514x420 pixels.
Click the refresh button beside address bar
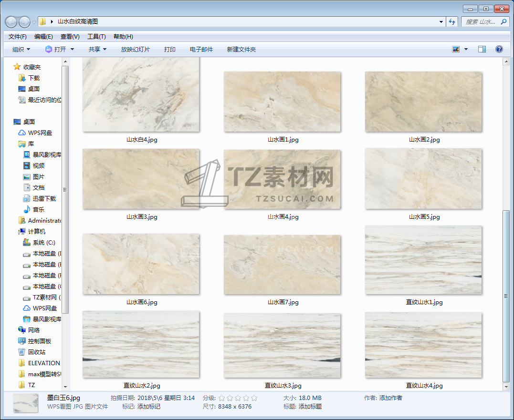[x=452, y=21]
